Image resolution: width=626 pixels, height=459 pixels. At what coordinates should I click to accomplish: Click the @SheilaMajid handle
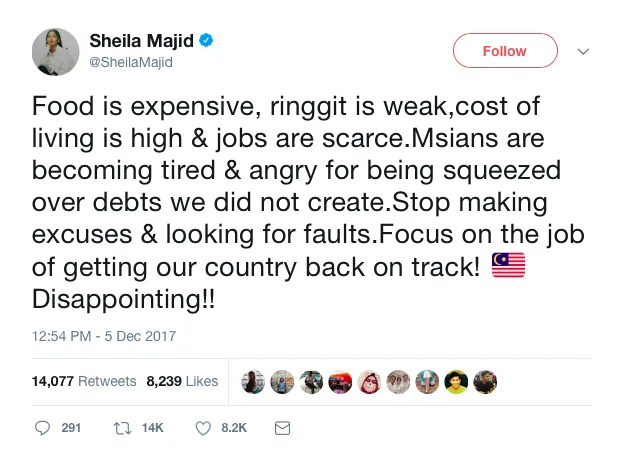click(131, 62)
